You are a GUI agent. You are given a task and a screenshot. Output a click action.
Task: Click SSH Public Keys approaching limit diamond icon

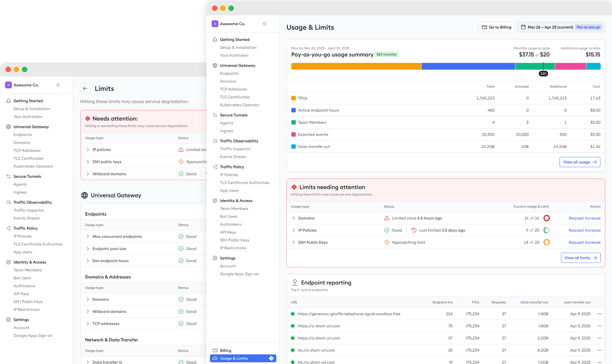pos(387,242)
